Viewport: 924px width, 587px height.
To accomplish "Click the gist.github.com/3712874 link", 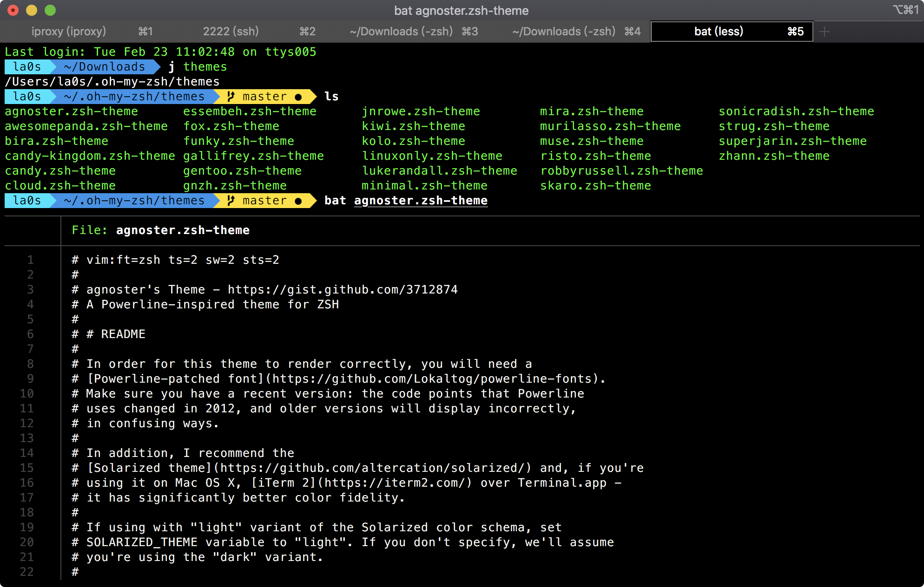I will click(x=343, y=290).
